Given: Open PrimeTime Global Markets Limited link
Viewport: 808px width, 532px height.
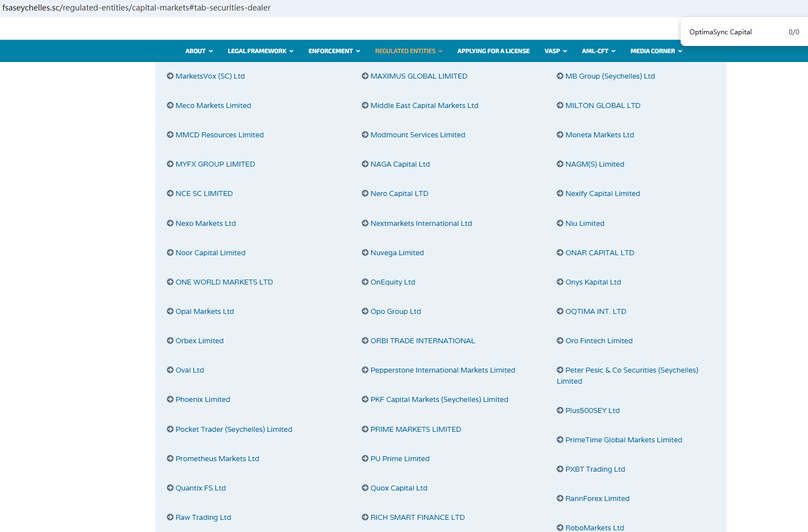Looking at the screenshot, I should (624, 440).
